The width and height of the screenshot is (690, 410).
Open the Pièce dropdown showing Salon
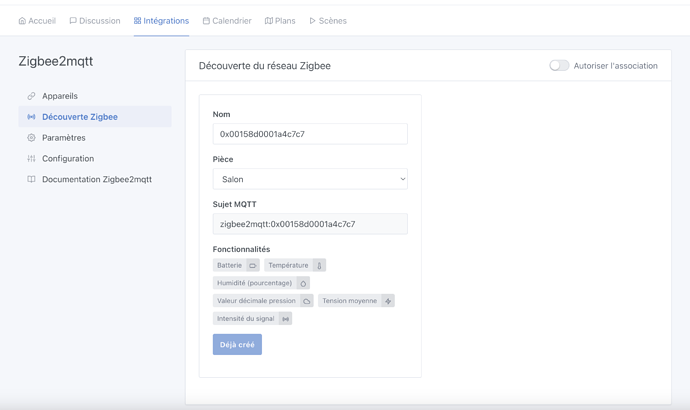pyautogui.click(x=310, y=179)
